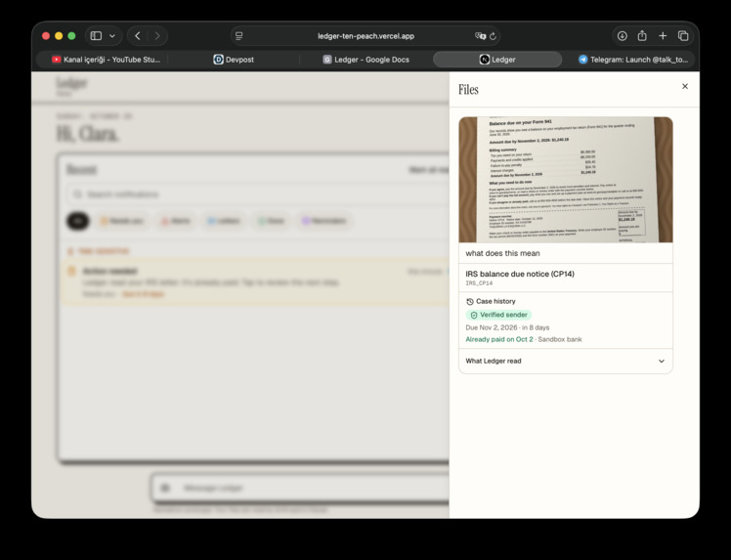Click the shield icon in Verified sender

[x=474, y=316]
